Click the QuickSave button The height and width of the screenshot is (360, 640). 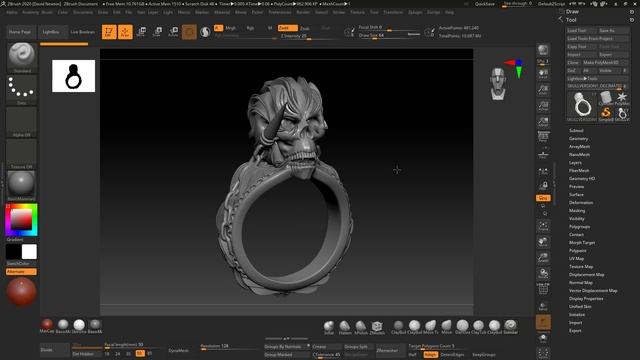[484, 4]
